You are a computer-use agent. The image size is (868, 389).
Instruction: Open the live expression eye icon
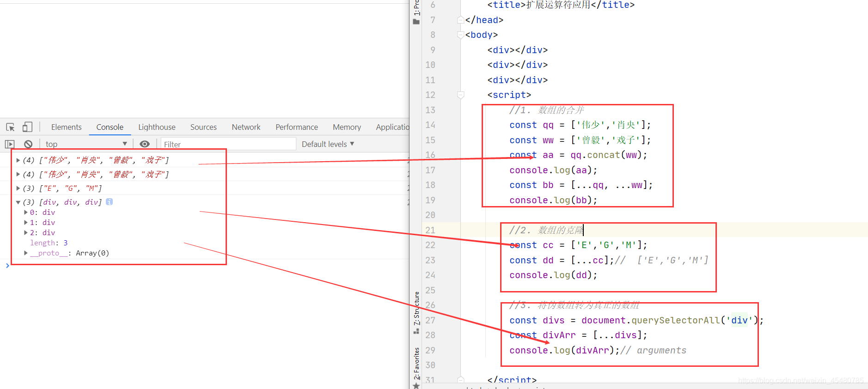pyautogui.click(x=145, y=144)
